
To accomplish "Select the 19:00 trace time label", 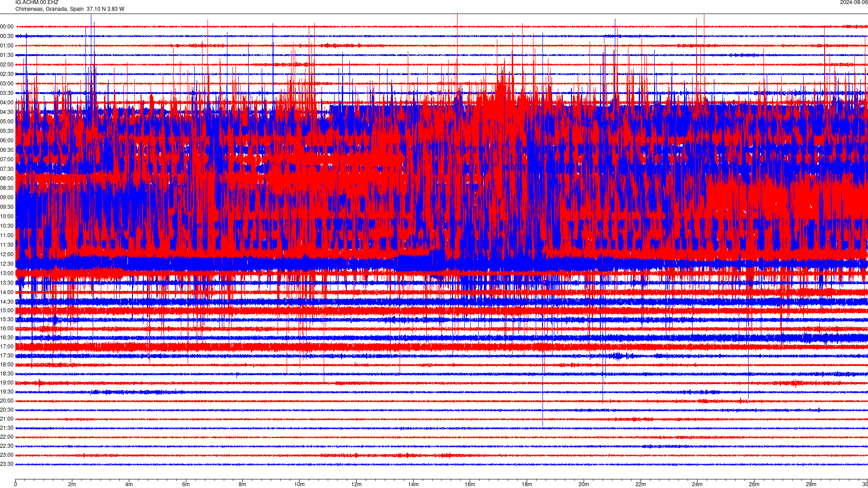I will point(7,383).
